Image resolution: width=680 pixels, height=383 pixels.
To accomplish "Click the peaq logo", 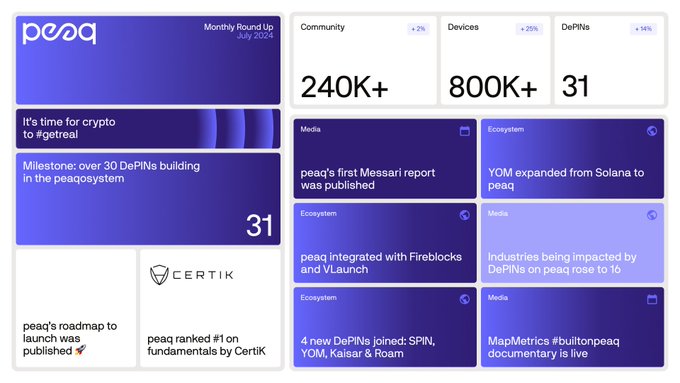I will [59, 33].
